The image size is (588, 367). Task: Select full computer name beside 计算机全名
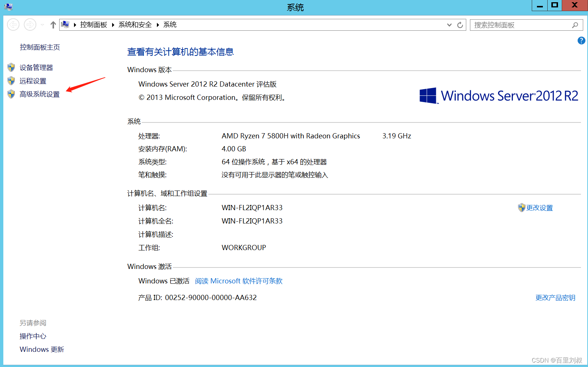click(x=252, y=221)
